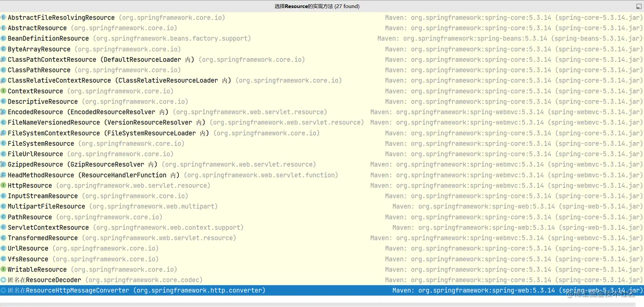This screenshot has height=307, width=644.
Task: Open the HttpResource interface entry
Action: [x=322, y=185]
